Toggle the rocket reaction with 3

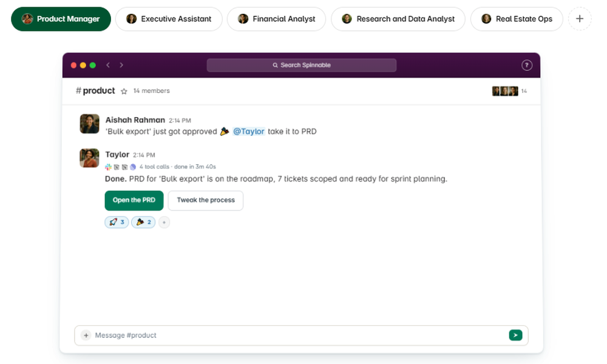pos(117,222)
